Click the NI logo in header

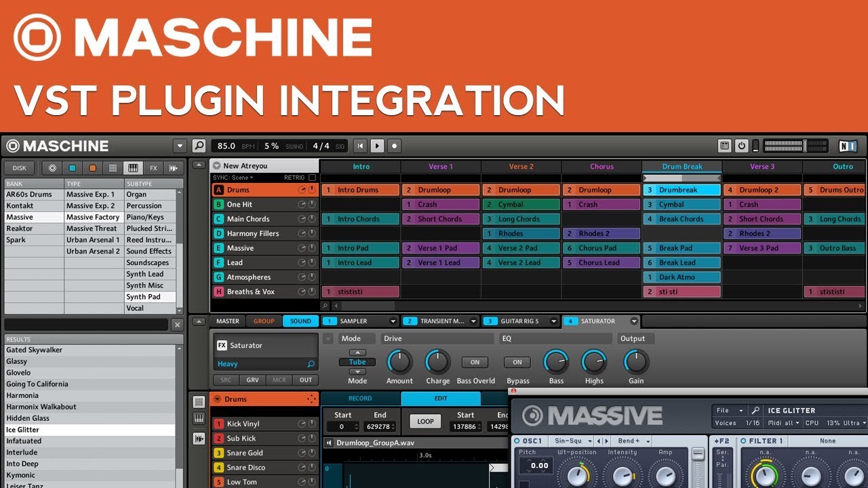pos(848,146)
